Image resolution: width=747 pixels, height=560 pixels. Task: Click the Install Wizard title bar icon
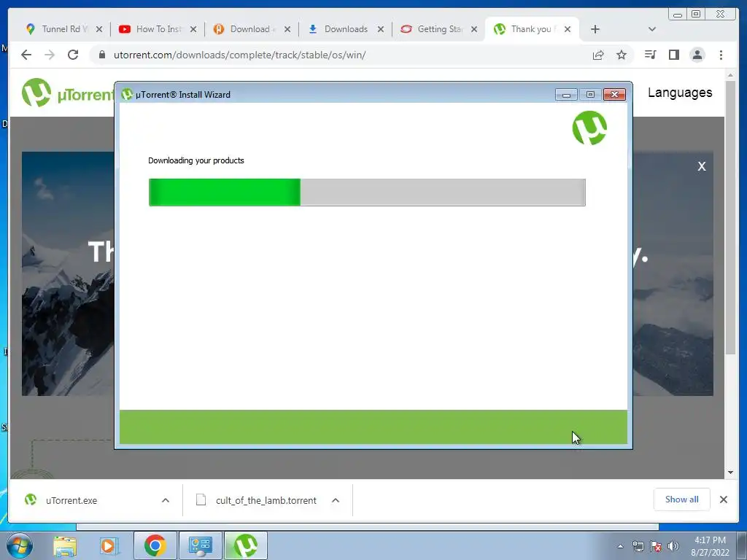(127, 94)
